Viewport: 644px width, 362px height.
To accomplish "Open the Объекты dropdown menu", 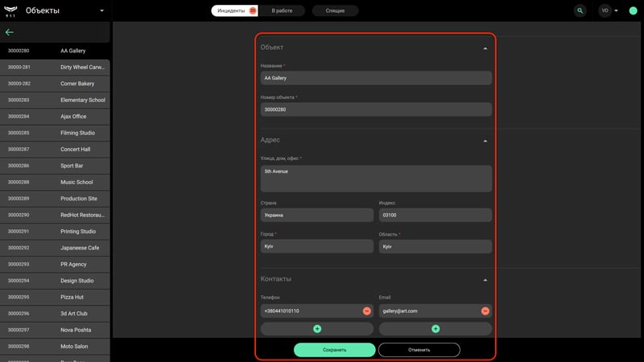I will tap(102, 10).
